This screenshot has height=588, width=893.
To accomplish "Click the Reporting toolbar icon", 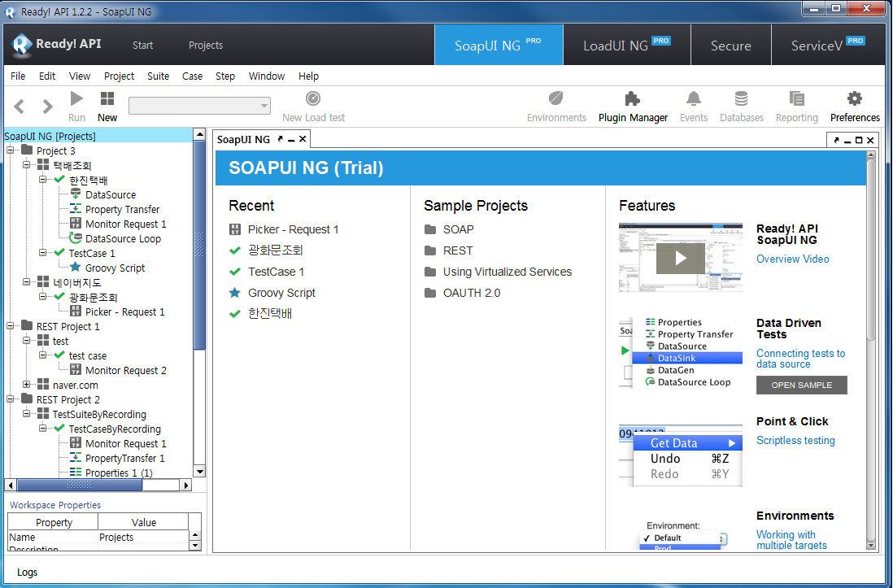I will 796,99.
